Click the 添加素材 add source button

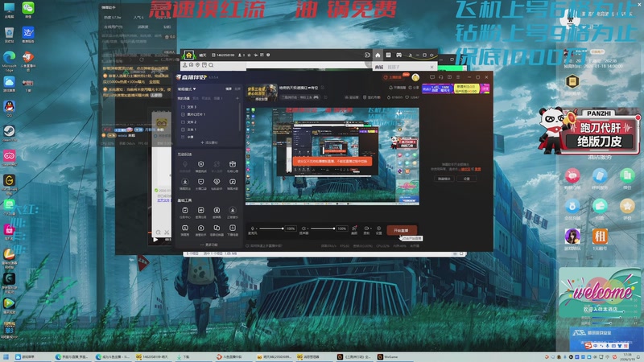click(x=209, y=142)
